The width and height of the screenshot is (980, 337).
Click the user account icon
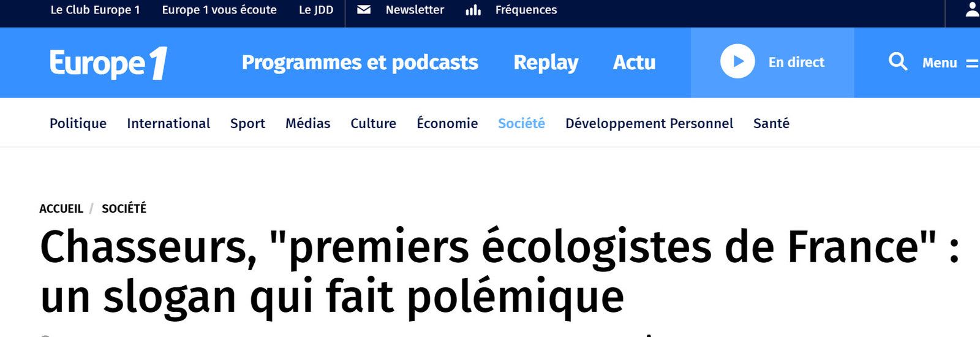pos(973,9)
